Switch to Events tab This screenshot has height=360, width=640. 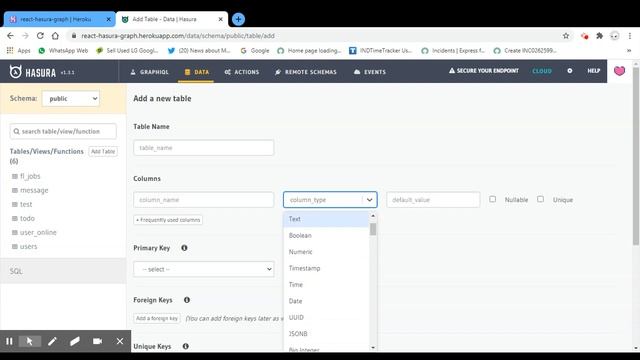click(369, 72)
